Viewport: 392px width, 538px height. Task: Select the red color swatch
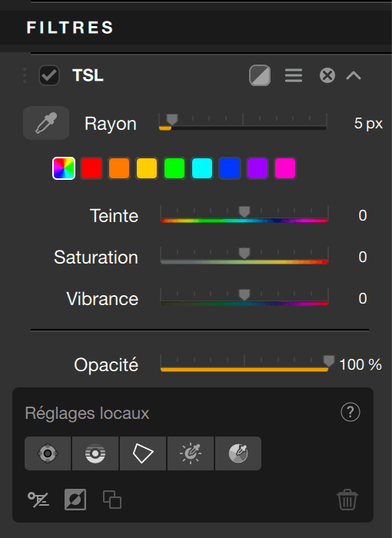pos(91,168)
